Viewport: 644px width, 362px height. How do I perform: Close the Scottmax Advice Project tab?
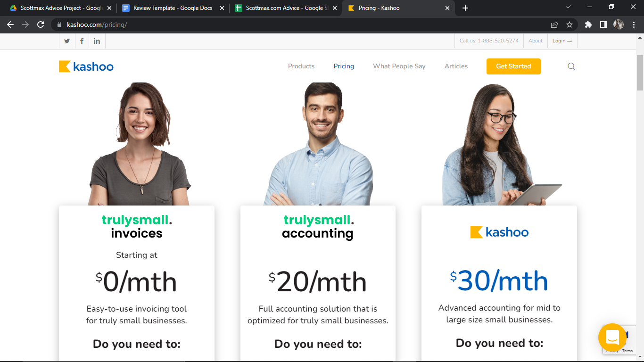coord(109,8)
